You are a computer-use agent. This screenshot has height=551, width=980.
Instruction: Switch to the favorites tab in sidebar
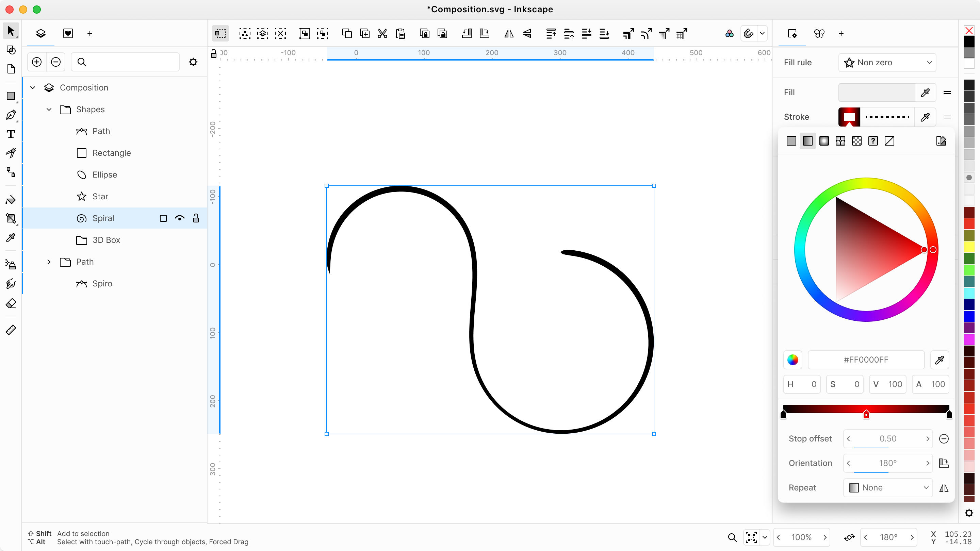(x=68, y=33)
